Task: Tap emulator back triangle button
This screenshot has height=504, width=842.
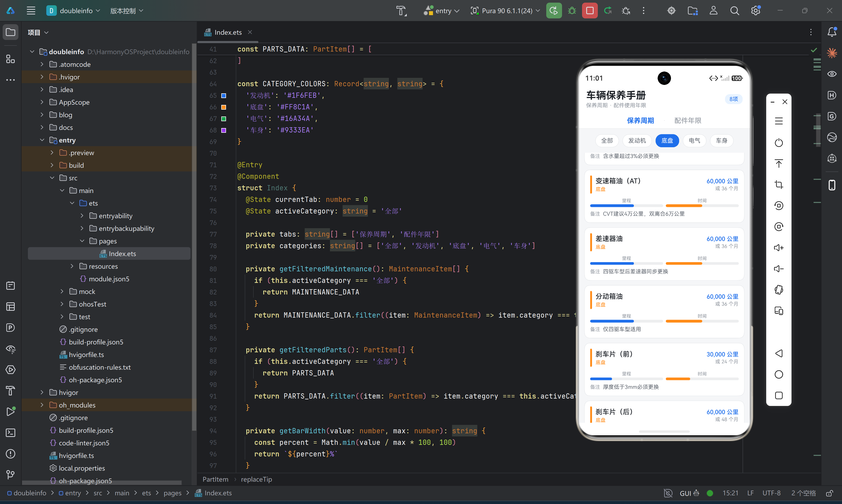Action: coord(779,353)
